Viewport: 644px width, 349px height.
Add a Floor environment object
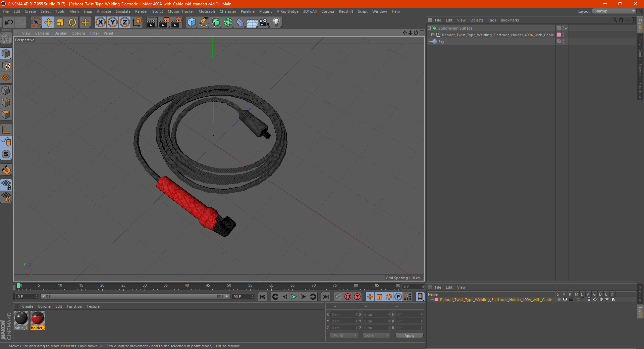pyautogui.click(x=252, y=22)
